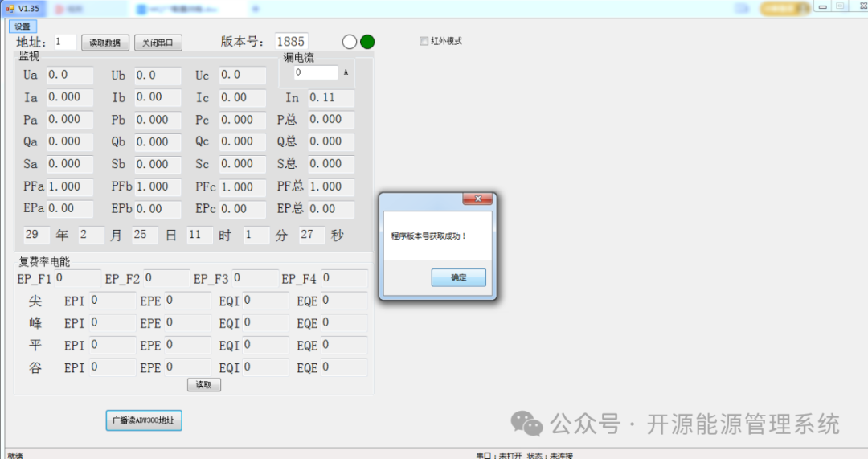Viewport: 868px width, 459px height.
Task: Click the Q总 field
Action: point(331,142)
